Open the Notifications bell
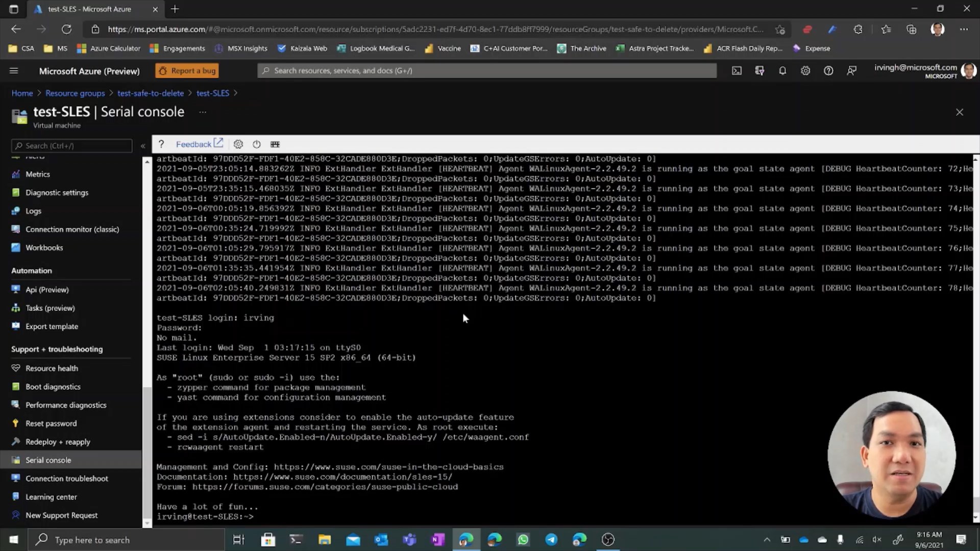 click(782, 71)
